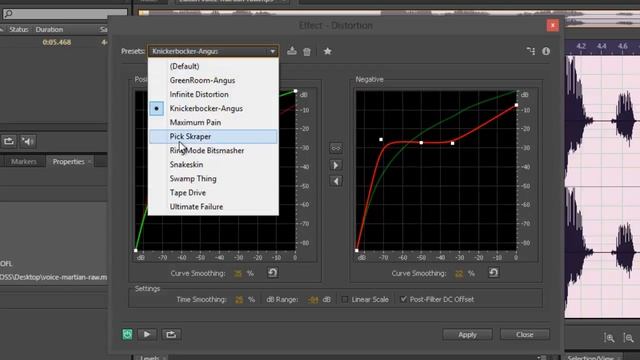The height and width of the screenshot is (360, 640).
Task: Click the bottom-left point on positive curve
Action: (136, 250)
